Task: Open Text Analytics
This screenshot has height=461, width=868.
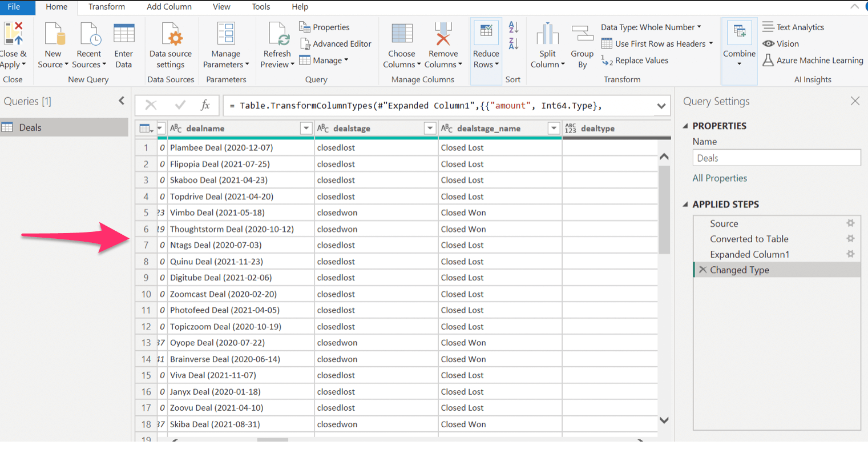Action: (793, 27)
